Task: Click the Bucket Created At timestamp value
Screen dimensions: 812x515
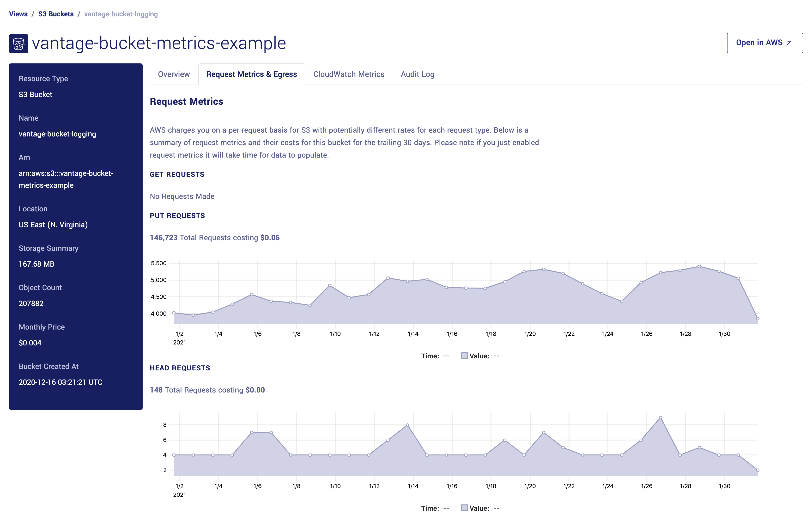Action: [x=60, y=382]
